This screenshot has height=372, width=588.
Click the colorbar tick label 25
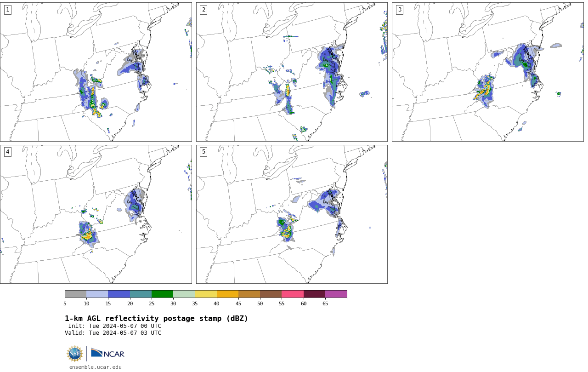pyautogui.click(x=152, y=303)
